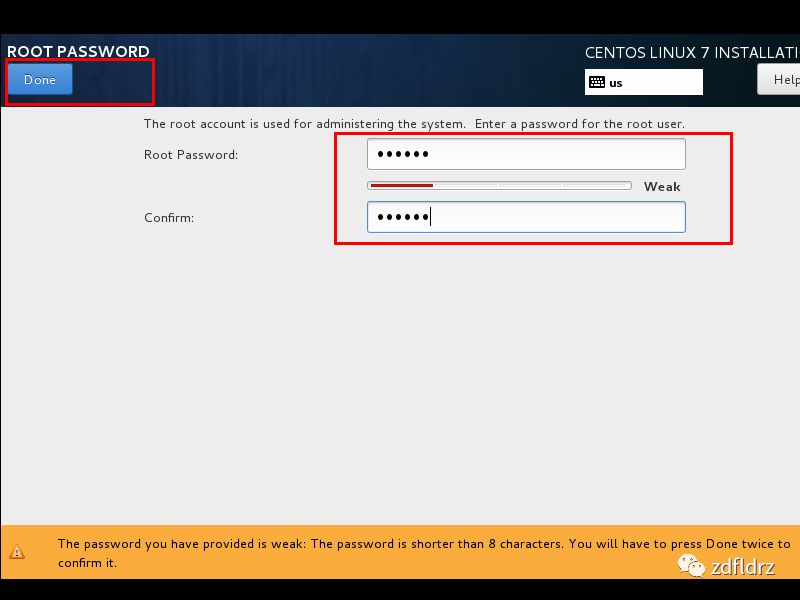Screen dimensions: 800x600
Task: Click the warning triangle icon in orange bar
Action: (17, 552)
